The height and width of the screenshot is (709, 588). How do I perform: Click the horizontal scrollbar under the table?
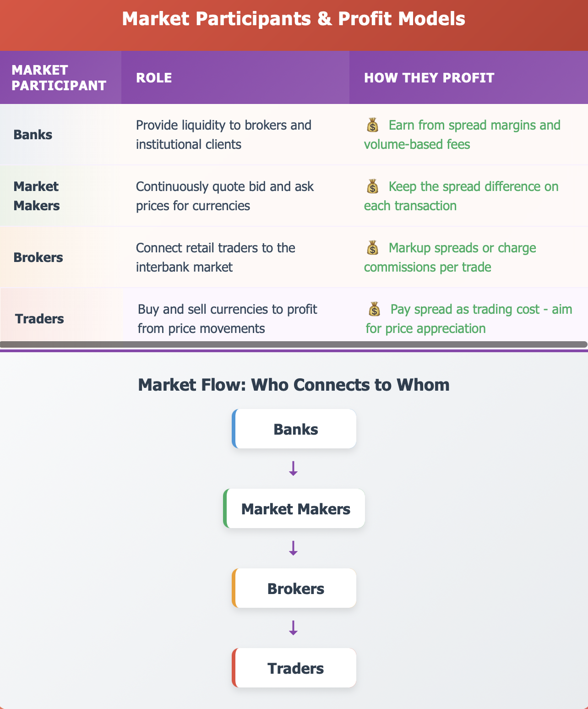pos(294,344)
